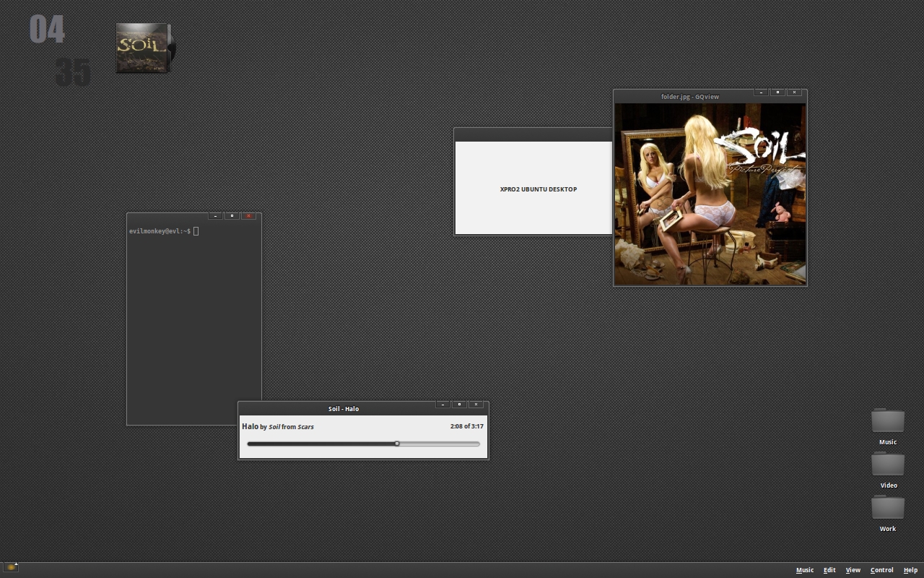Minimize the terminal window
The height and width of the screenshot is (578, 924).
click(215, 216)
